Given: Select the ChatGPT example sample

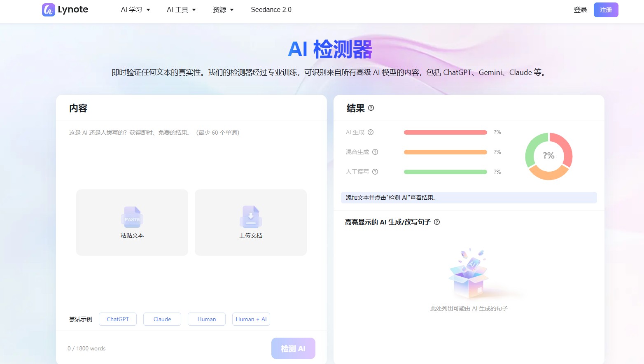Looking at the screenshot, I should pos(117,319).
